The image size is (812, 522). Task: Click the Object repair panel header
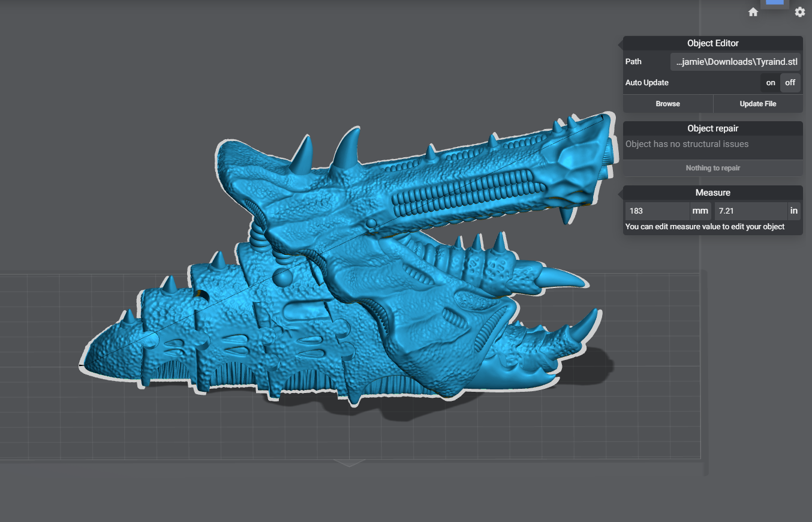tap(712, 128)
